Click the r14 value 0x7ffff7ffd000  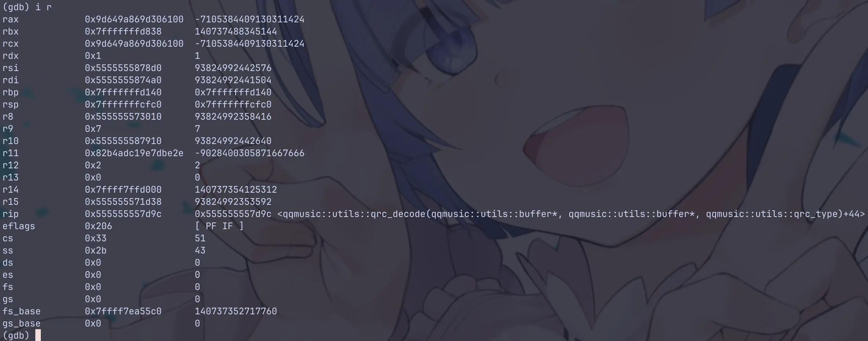click(123, 190)
